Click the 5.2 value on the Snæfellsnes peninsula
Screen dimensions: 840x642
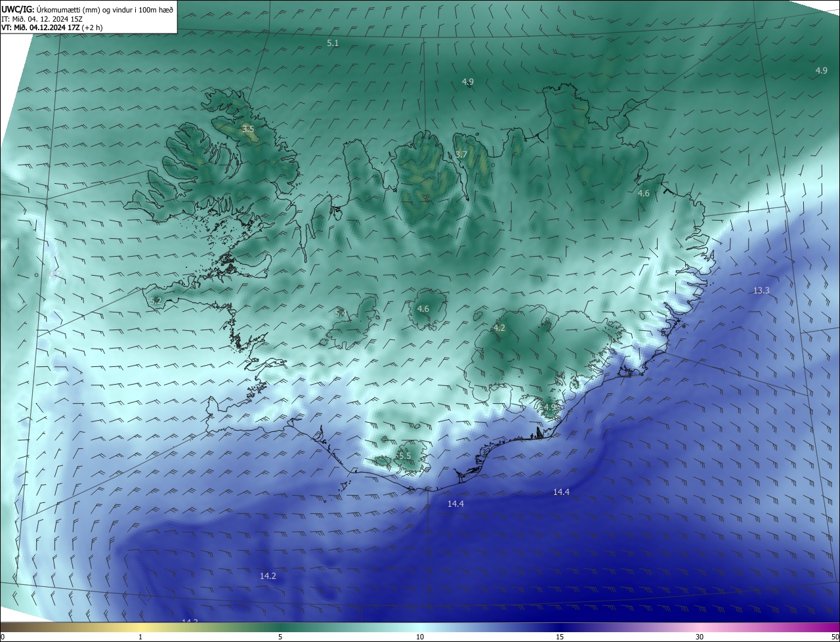(x=156, y=301)
